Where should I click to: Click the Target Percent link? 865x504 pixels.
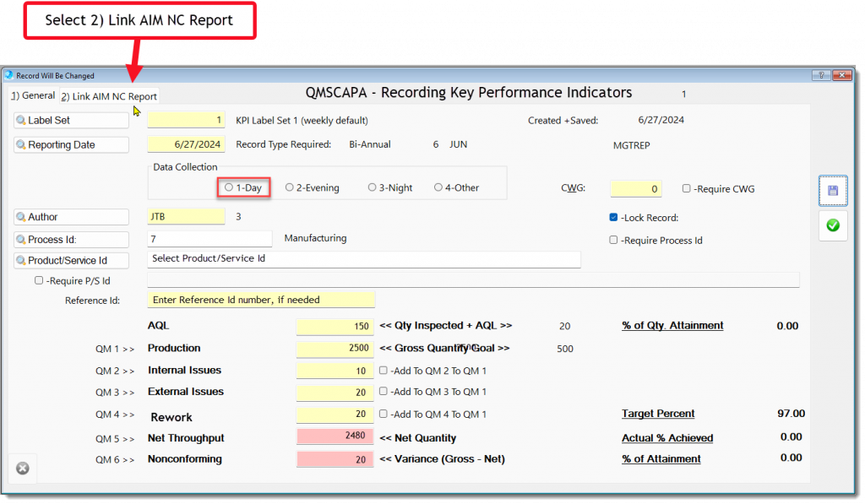657,414
